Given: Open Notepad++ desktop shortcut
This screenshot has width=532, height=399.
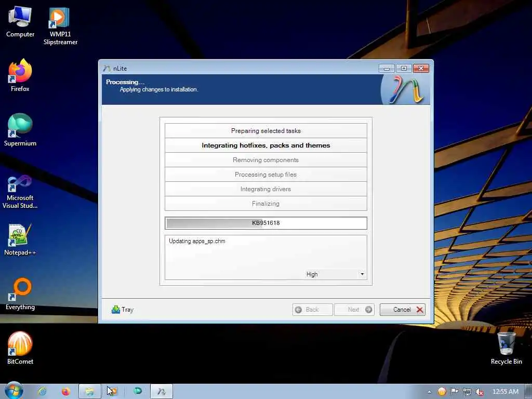Looking at the screenshot, I should (x=20, y=240).
